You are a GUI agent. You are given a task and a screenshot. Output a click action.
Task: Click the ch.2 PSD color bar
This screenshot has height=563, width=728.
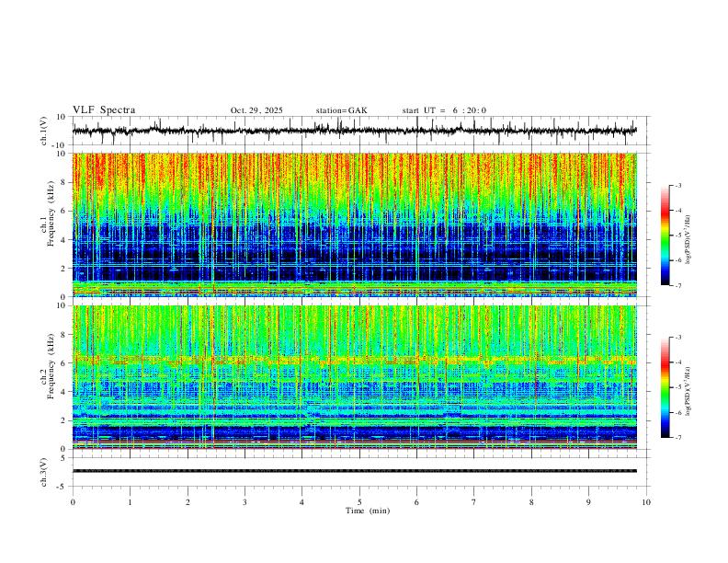(665, 387)
